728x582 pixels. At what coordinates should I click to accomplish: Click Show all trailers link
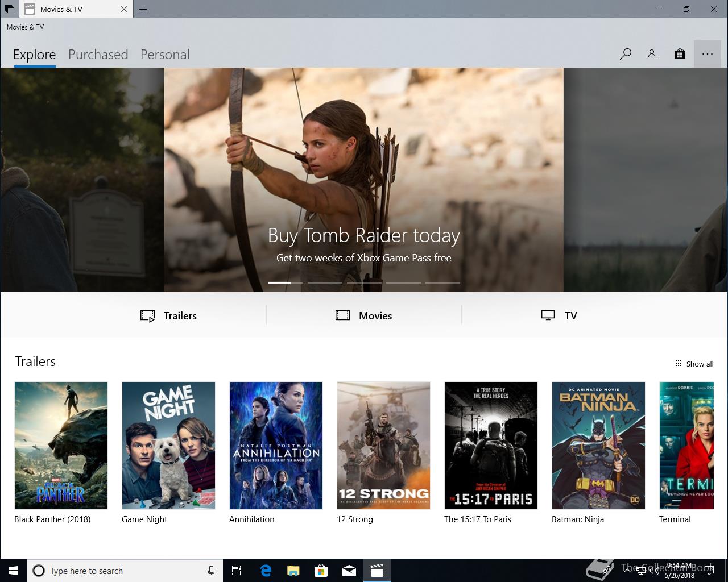[x=694, y=364]
